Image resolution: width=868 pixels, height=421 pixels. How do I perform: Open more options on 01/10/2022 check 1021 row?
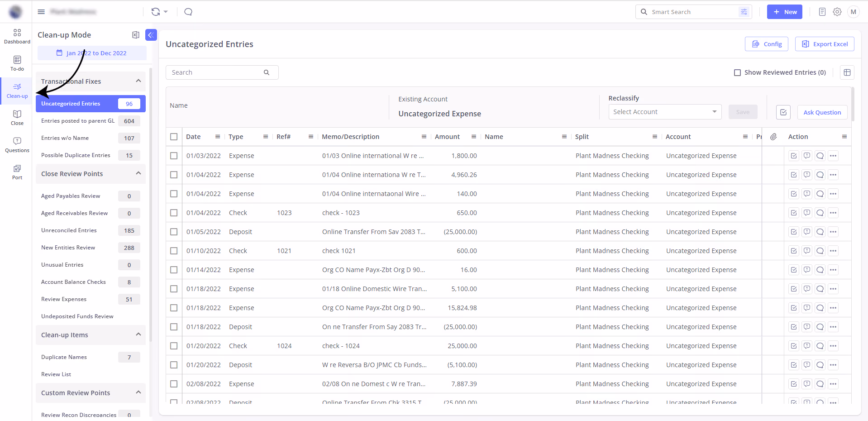coord(833,251)
